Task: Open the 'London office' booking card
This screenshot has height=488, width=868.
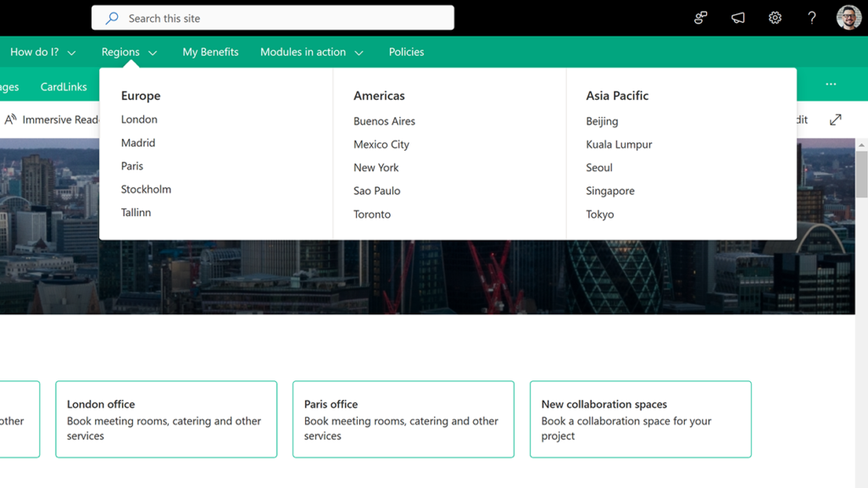Action: 166,419
